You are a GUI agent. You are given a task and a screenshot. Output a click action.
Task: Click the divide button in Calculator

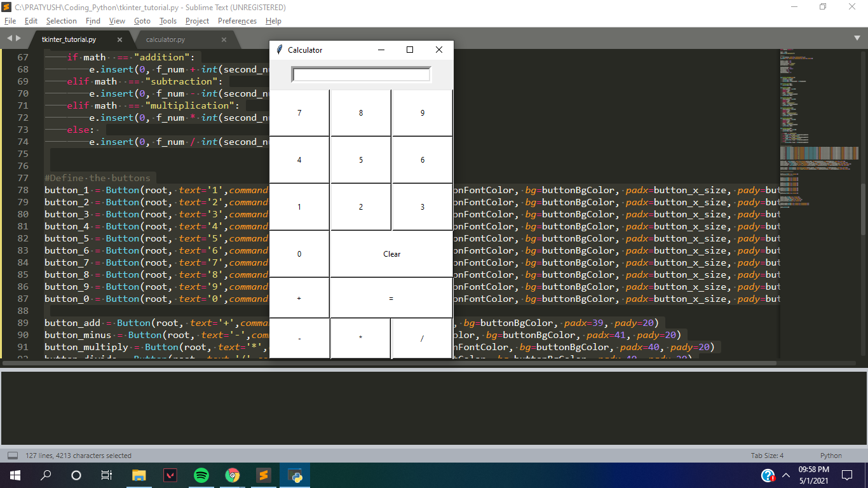coord(423,339)
